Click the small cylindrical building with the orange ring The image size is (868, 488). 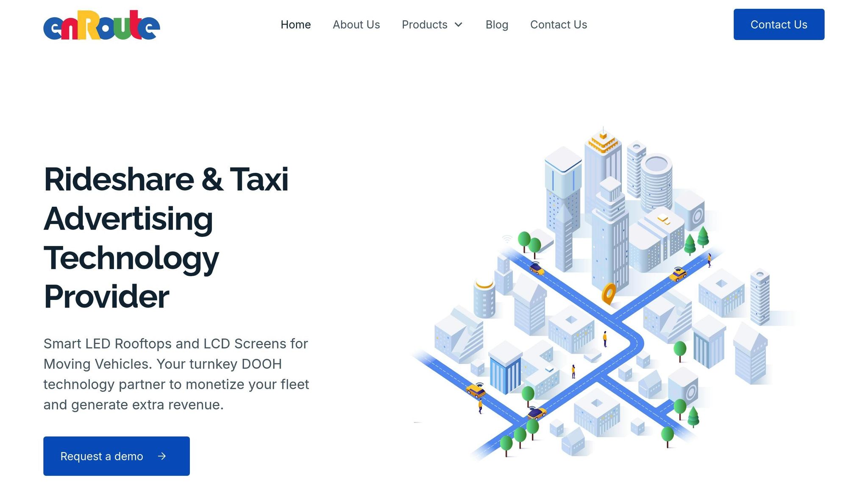click(484, 298)
